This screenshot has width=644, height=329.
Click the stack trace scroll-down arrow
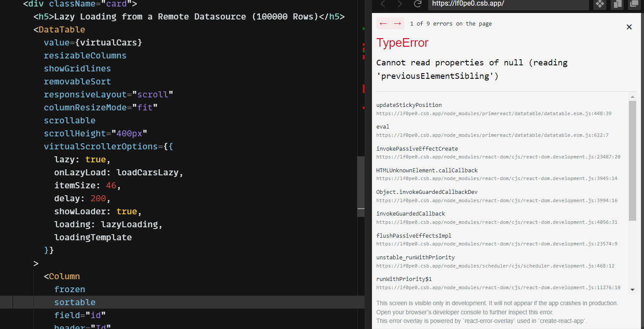pyautogui.click(x=633, y=290)
